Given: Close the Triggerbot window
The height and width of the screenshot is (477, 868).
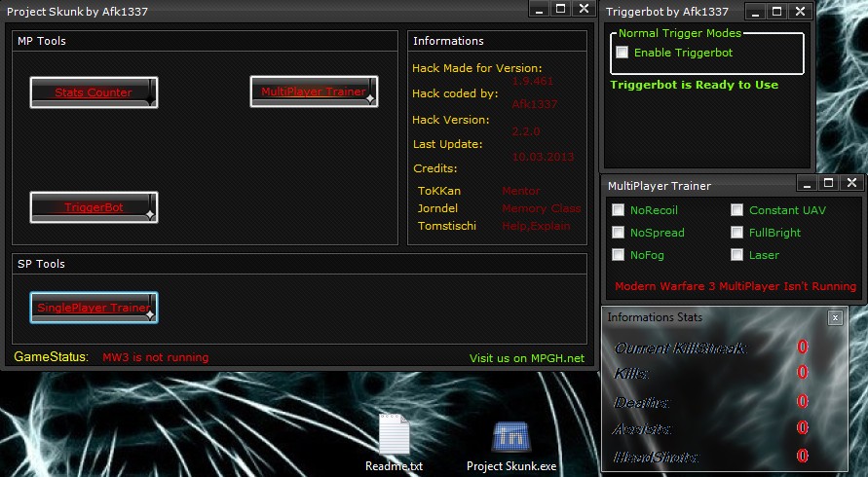Looking at the screenshot, I should coord(800,11).
